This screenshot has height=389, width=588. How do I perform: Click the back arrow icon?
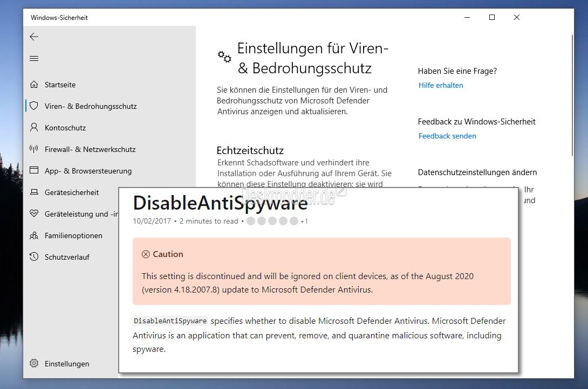[x=34, y=37]
